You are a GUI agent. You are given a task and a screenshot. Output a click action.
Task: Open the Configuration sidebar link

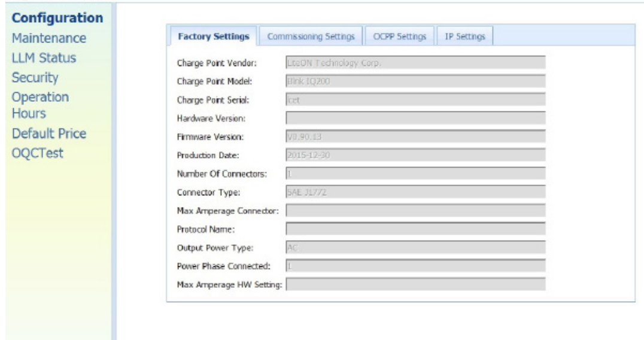coord(57,18)
